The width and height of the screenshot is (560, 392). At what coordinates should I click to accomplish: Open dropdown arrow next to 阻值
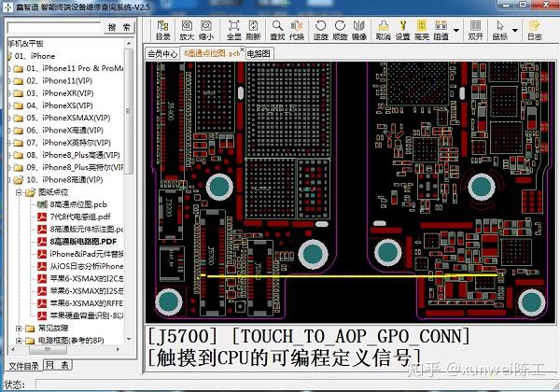click(x=456, y=31)
